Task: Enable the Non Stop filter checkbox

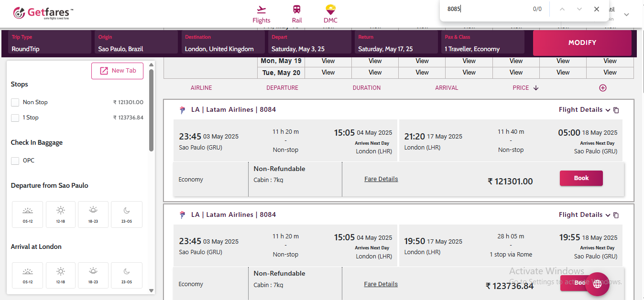Action: [15, 102]
